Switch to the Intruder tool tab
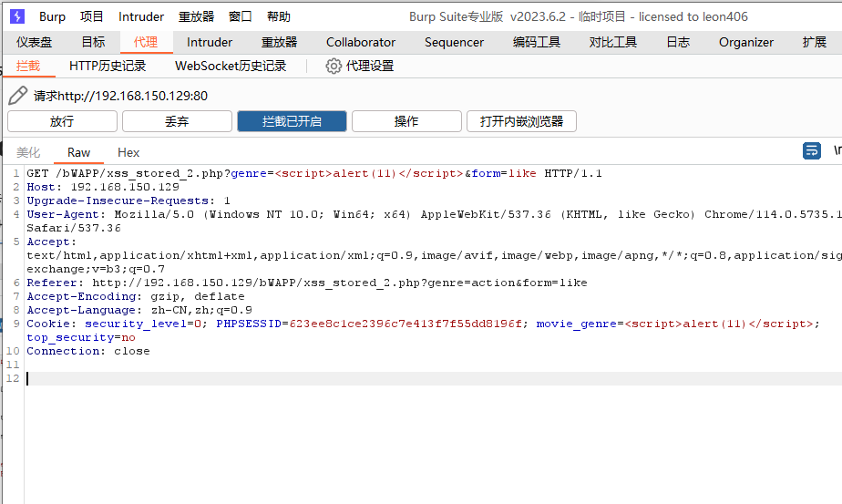 point(210,42)
